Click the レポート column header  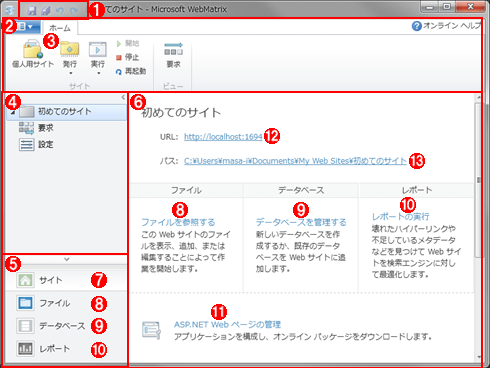417,190
